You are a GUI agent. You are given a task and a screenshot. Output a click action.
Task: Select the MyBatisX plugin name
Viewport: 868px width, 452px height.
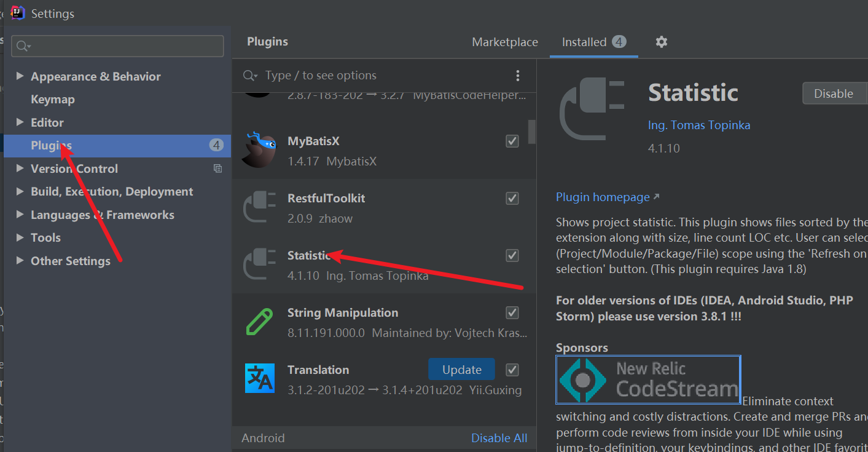tap(313, 141)
